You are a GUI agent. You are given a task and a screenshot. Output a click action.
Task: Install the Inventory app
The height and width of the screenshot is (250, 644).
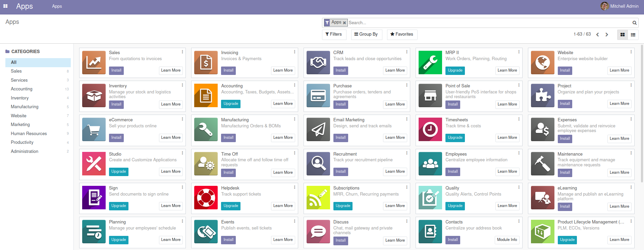116,104
